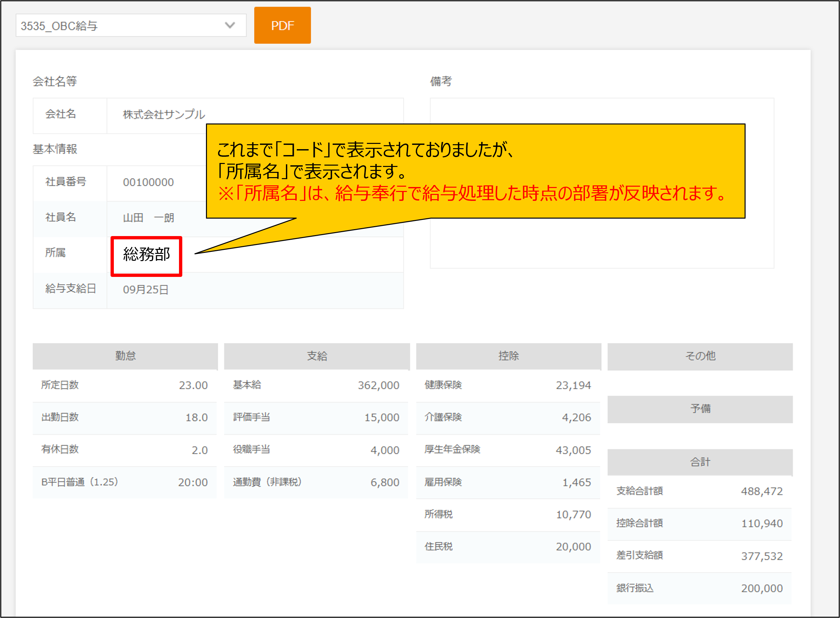Screen dimensions: 840x618
Task: Click the company name 株式会社サンプル
Action: point(164,115)
